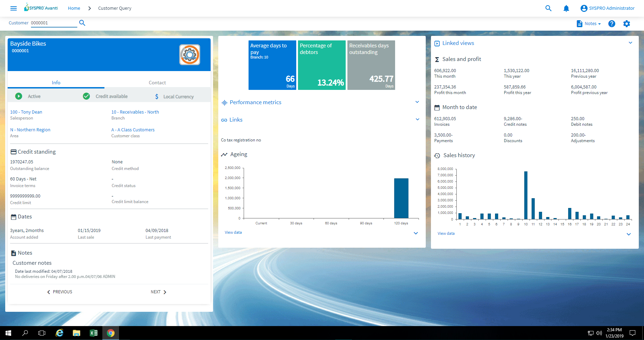Open Excel from the Windows taskbar
The image size is (644, 340).
[93, 333]
